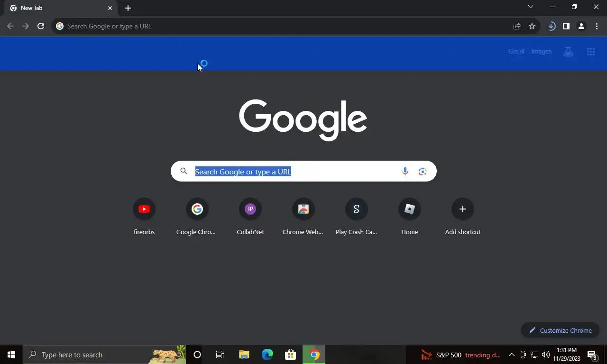The image size is (607, 364).
Task: Open Search Labs flask icon
Action: pos(568,52)
